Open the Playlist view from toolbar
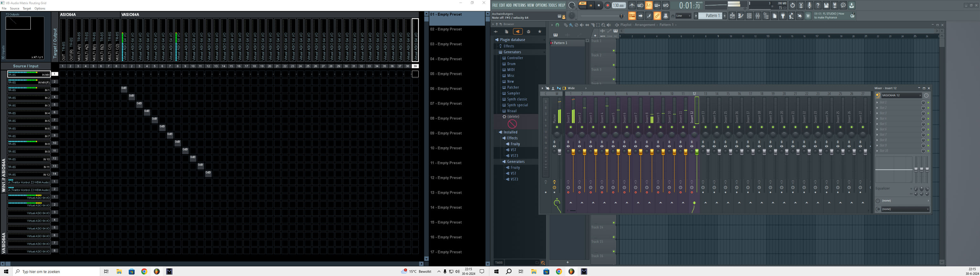 click(733, 16)
